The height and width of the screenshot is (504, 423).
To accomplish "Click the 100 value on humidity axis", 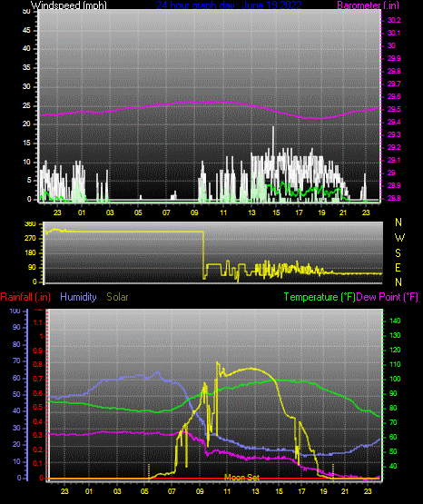I will click(15, 311).
